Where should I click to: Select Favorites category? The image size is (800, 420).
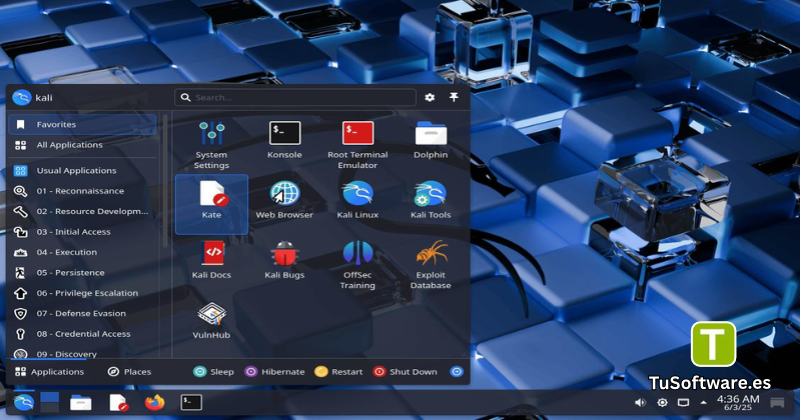click(82, 125)
